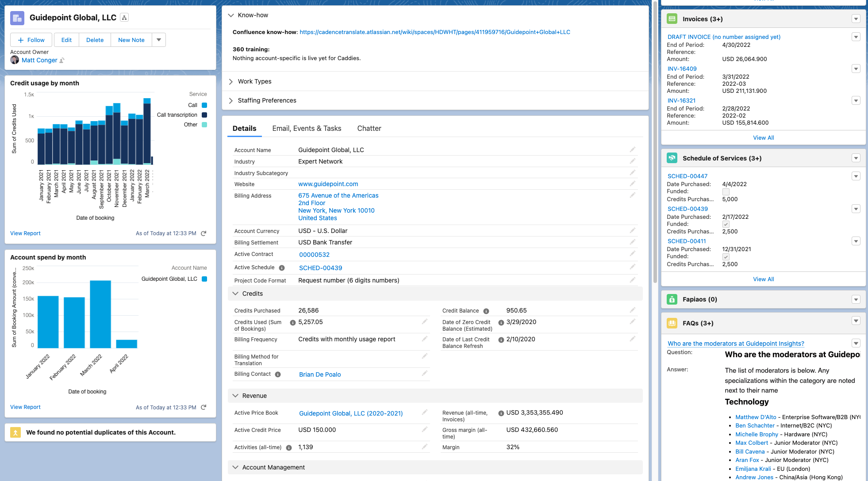Open more actions dropdown beside New Note
Viewport: 868px width, 481px height.
pos(159,40)
